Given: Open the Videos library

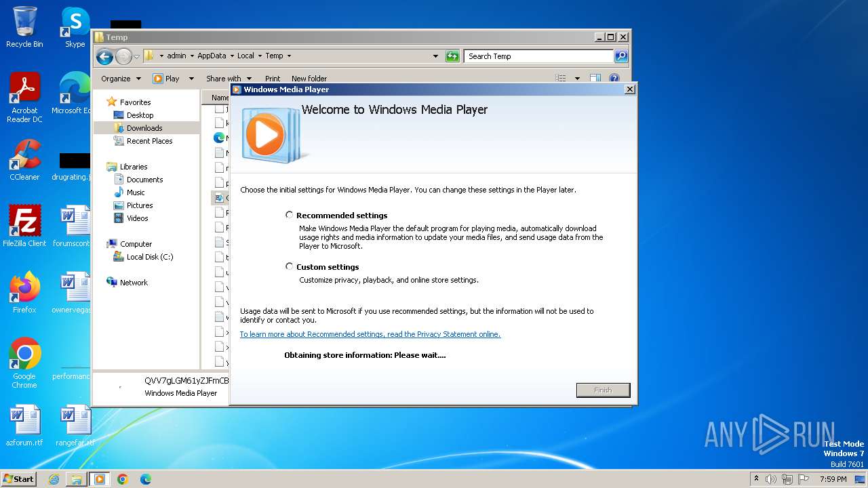Looking at the screenshot, I should click(137, 218).
